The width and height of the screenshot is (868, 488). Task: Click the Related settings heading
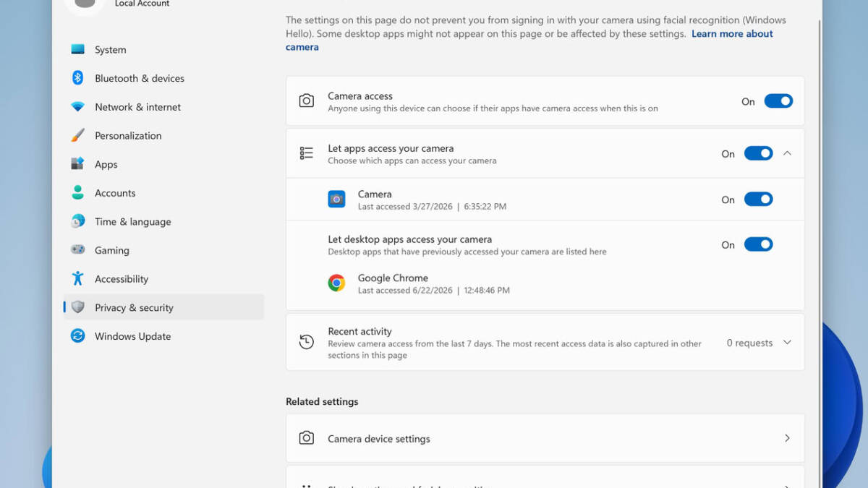click(x=322, y=401)
